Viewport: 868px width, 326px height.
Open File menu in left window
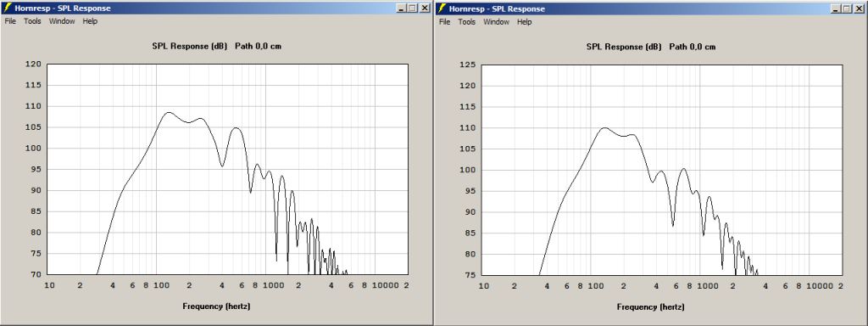point(10,21)
